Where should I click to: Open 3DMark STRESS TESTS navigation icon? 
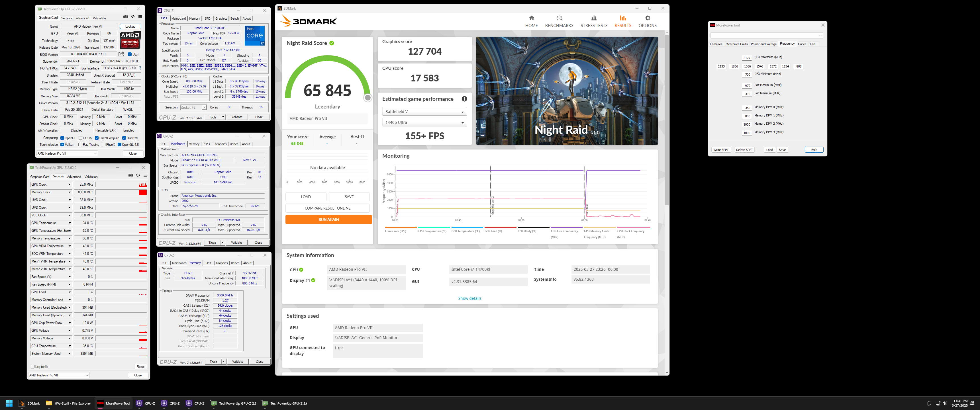pyautogui.click(x=594, y=18)
